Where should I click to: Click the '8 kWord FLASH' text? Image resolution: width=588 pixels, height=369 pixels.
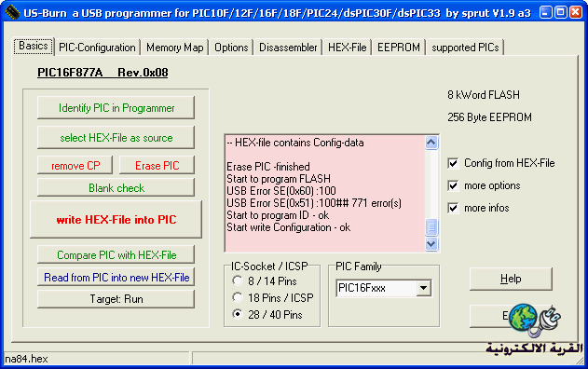click(484, 94)
